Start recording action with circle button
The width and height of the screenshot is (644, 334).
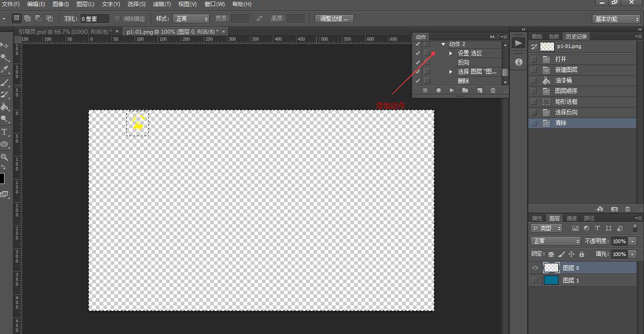click(x=438, y=90)
